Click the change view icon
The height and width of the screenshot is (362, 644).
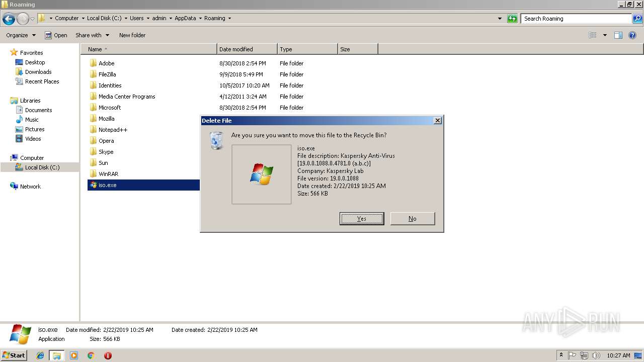point(593,35)
